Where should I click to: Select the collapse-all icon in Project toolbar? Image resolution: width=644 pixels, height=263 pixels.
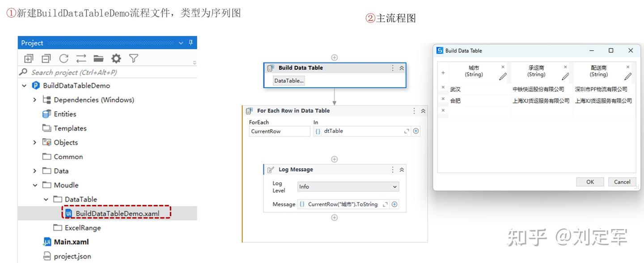tap(46, 58)
